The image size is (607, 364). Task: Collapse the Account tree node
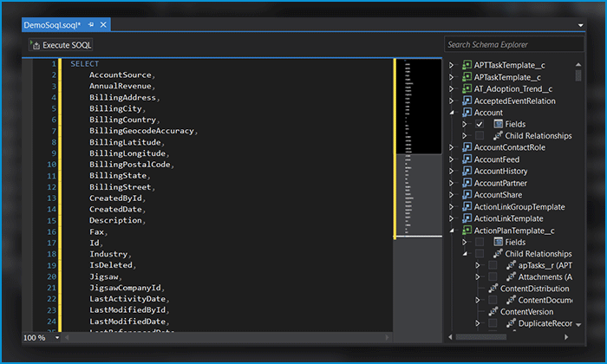pos(452,113)
